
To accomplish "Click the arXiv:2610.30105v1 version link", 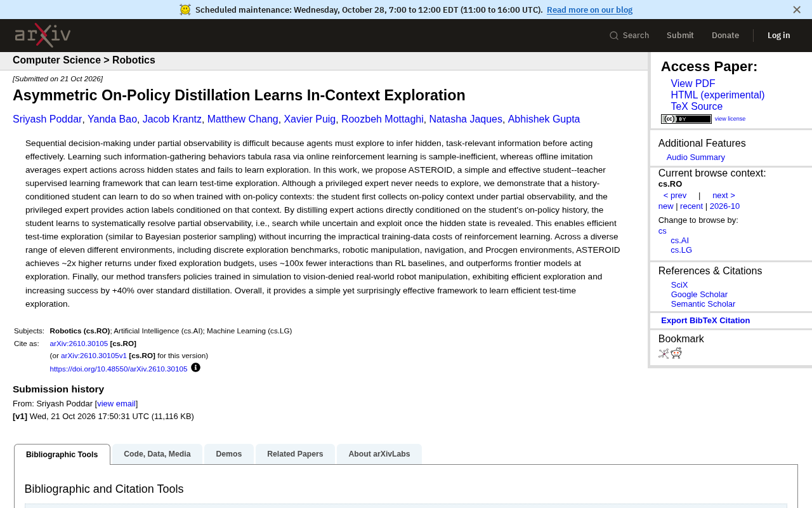I will pos(94,356).
